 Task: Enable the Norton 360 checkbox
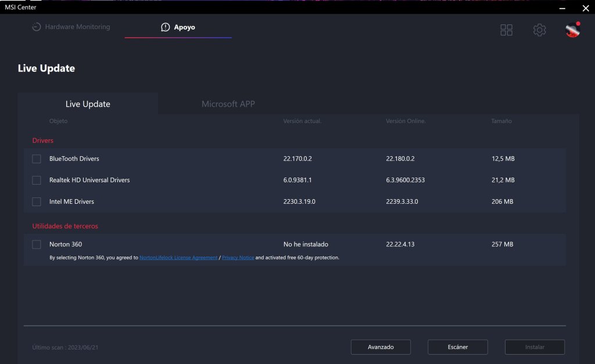(x=37, y=244)
